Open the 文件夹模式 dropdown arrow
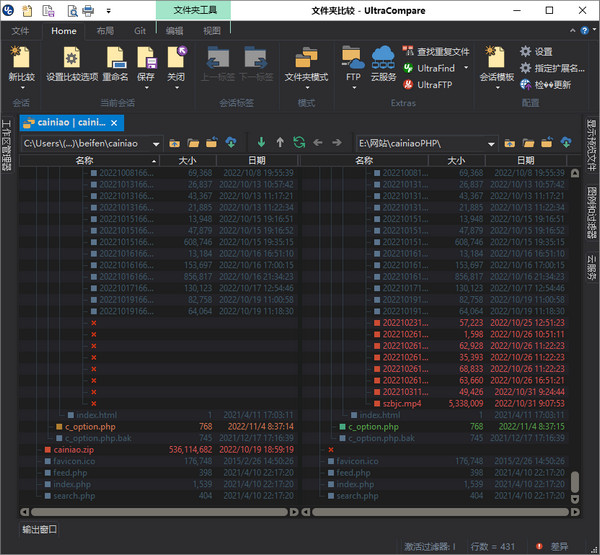The width and height of the screenshot is (600, 555). (x=307, y=88)
